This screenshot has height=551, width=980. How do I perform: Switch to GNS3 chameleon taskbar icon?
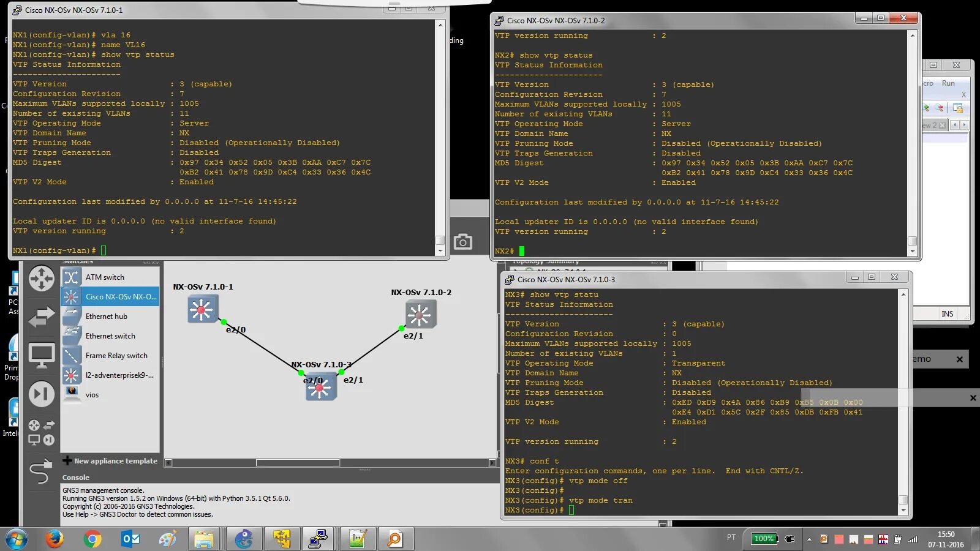[x=244, y=539]
